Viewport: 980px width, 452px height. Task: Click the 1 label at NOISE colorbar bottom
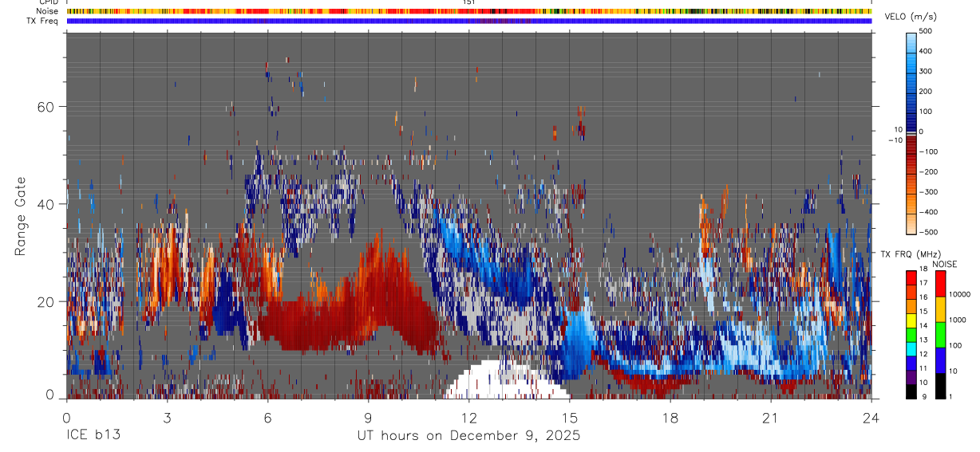coord(950,396)
